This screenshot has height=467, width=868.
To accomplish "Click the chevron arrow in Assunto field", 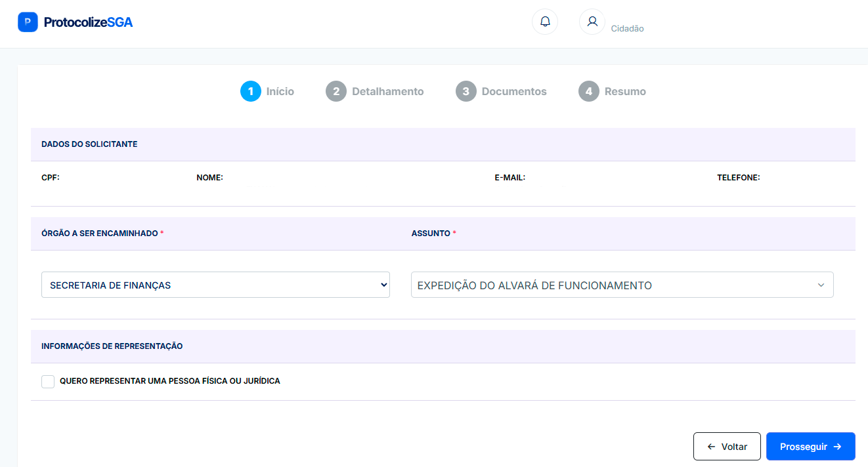I will (820, 285).
